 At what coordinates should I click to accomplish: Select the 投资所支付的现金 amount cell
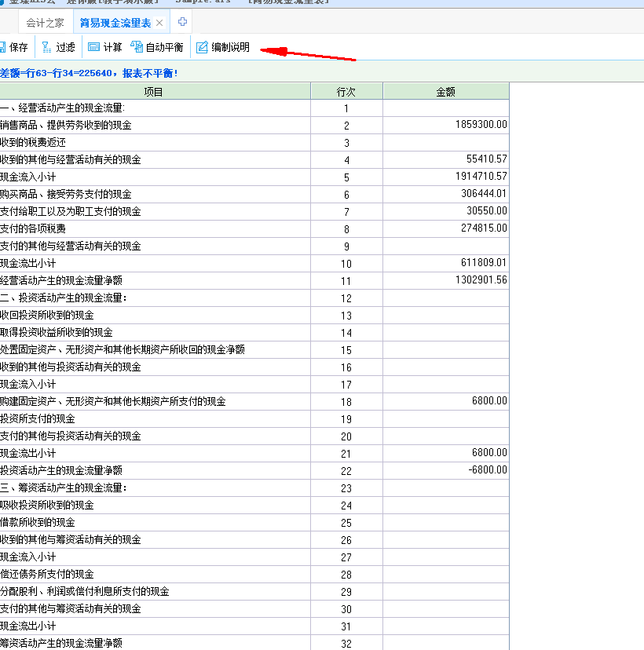(445, 418)
